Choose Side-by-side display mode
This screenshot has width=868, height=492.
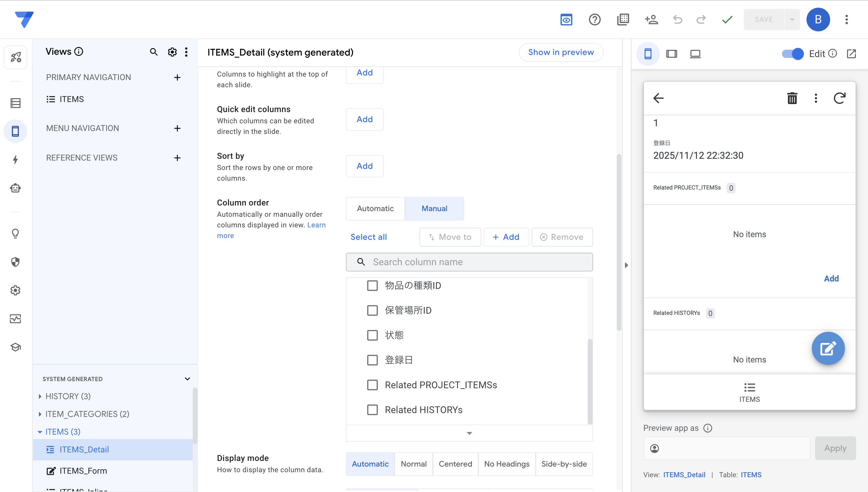pos(563,464)
